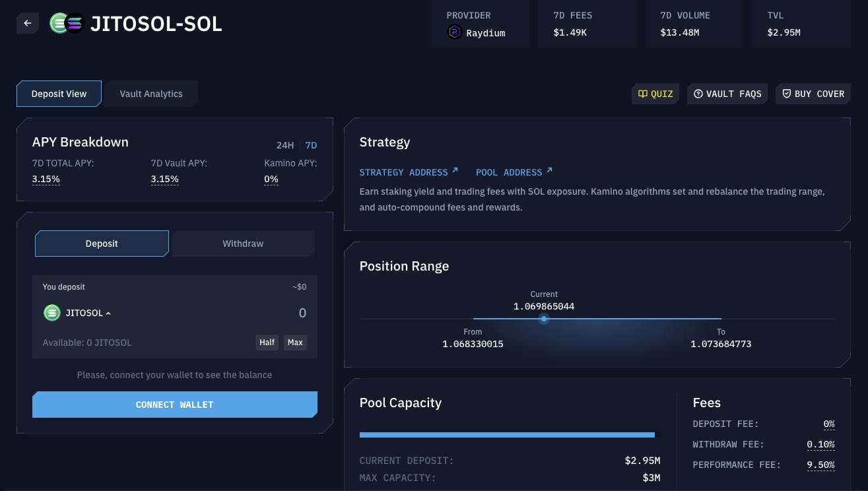
Task: Click the back arrow button
Action: (x=28, y=23)
